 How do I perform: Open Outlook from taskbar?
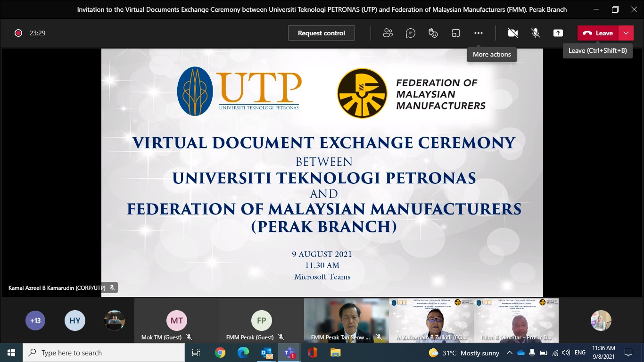click(266, 353)
